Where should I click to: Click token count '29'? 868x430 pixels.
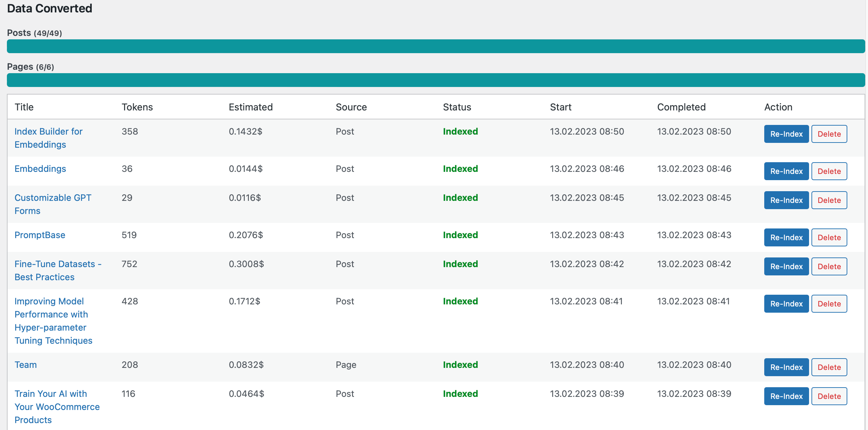click(127, 198)
